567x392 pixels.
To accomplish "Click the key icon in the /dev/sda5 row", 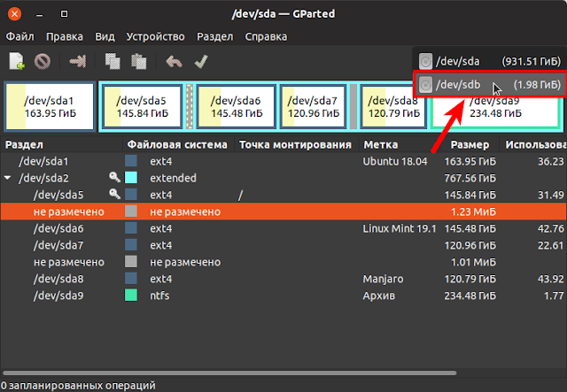I will [x=114, y=194].
